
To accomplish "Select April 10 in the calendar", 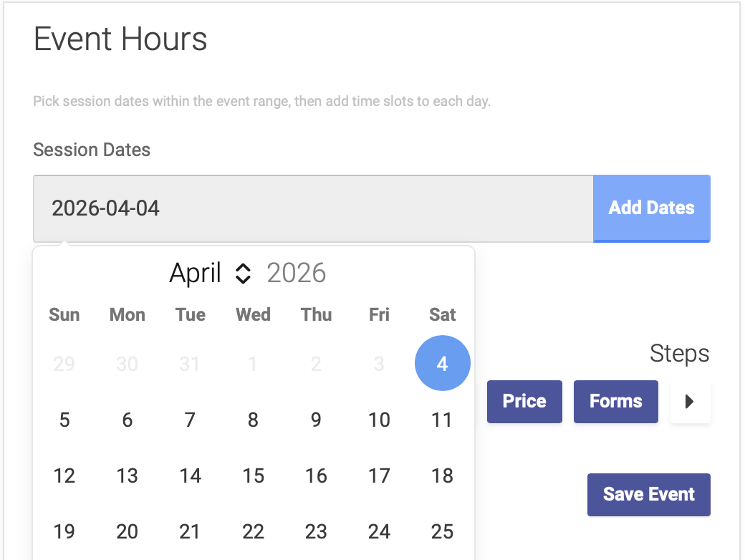I will (379, 420).
